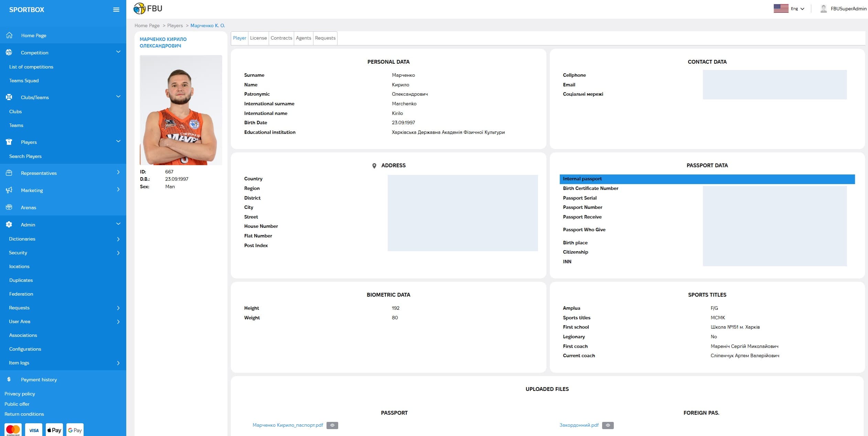Viewport: 868px width, 436px height.
Task: Expand the Security submenu arrow
Action: click(118, 253)
